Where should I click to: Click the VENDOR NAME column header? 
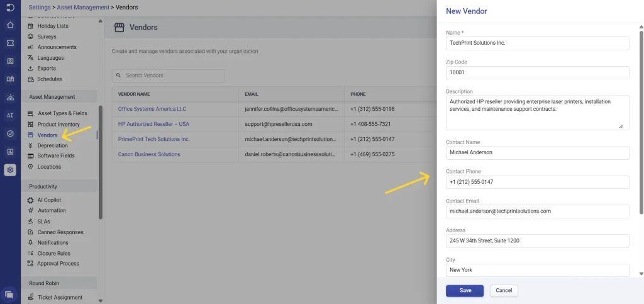point(134,94)
